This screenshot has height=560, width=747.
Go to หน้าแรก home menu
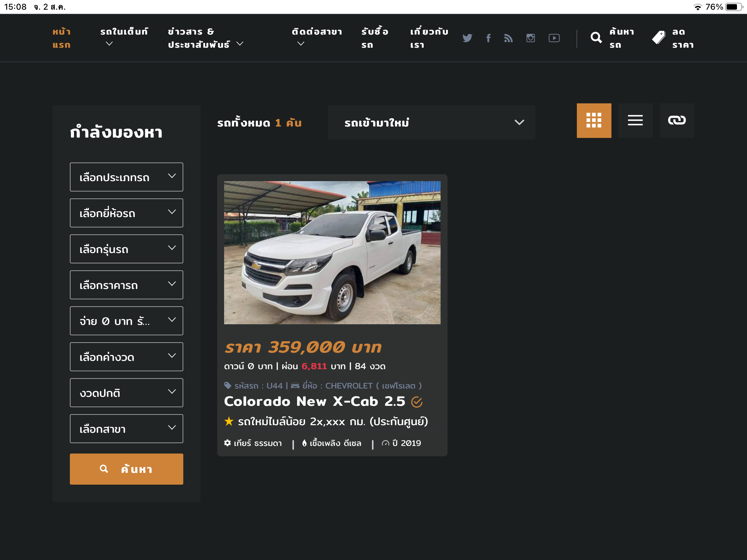click(62, 38)
